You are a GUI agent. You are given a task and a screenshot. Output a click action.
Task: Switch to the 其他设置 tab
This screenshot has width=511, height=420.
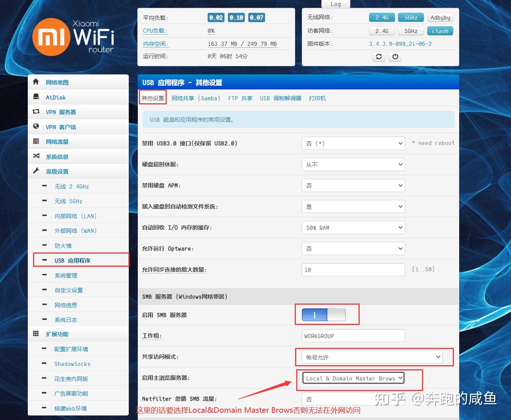[x=153, y=98]
